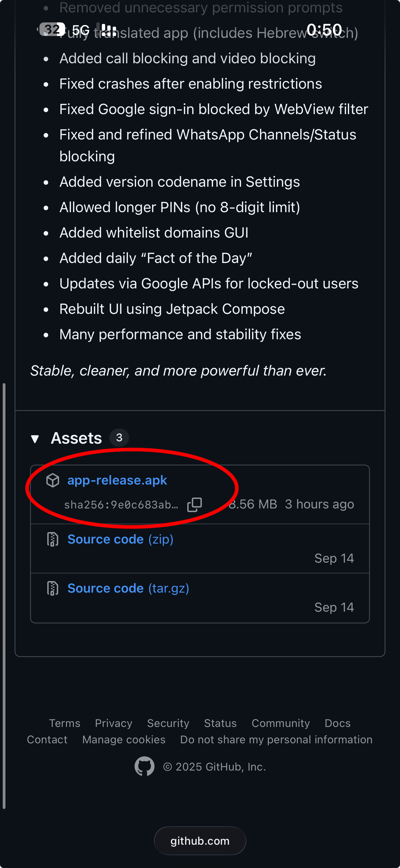400x868 pixels.
Task: Download the app-release.apk file
Action: click(117, 480)
